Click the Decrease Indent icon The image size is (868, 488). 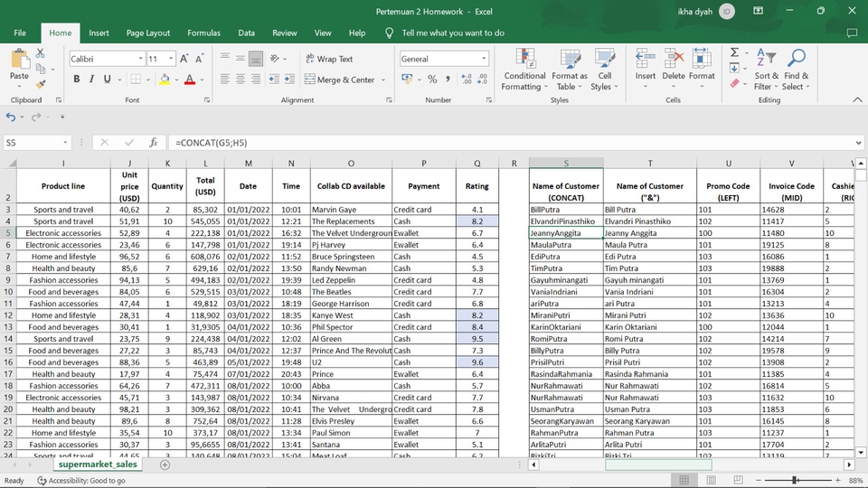(x=274, y=80)
